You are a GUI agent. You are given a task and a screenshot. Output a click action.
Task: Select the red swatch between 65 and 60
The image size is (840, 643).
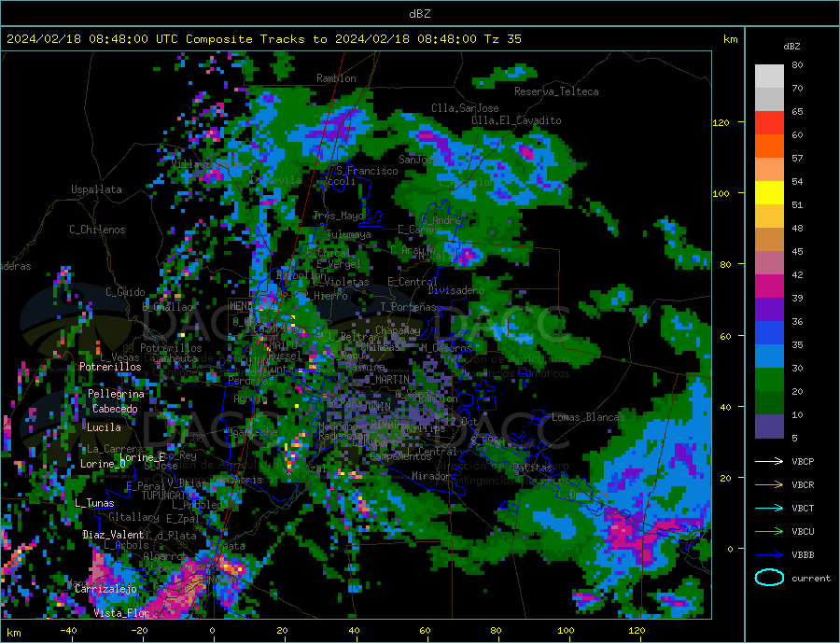(x=769, y=122)
